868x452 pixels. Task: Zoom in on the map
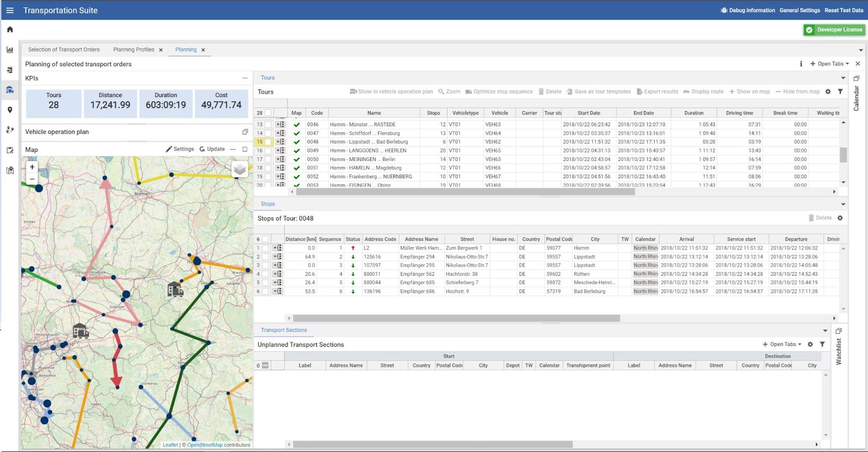coord(32,167)
